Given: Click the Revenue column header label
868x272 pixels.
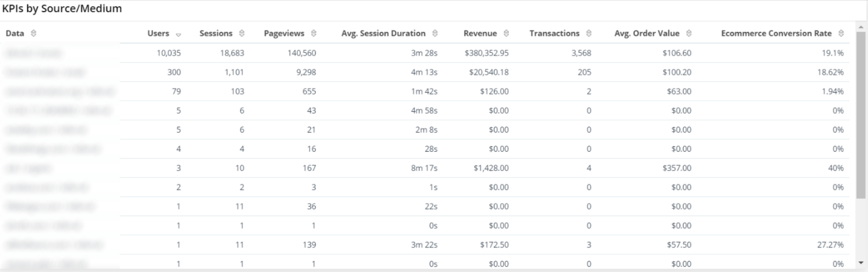Looking at the screenshot, I should pos(480,33).
